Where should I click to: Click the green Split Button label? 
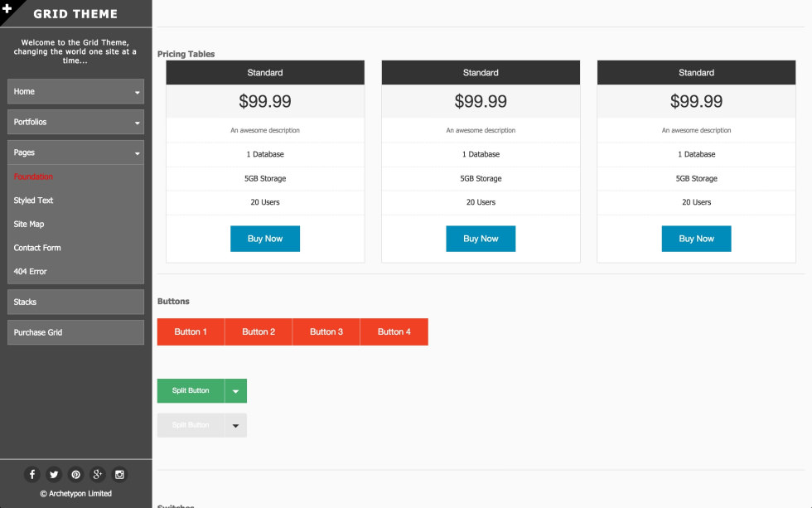coord(191,391)
